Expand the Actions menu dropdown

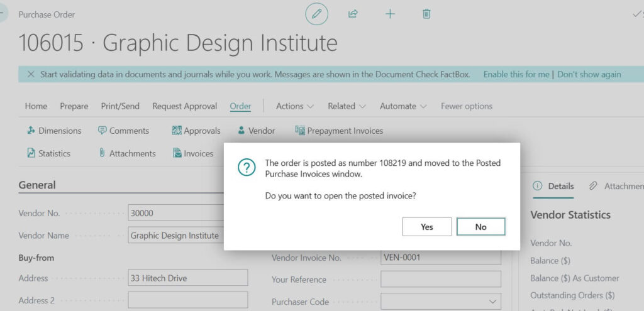pos(295,106)
